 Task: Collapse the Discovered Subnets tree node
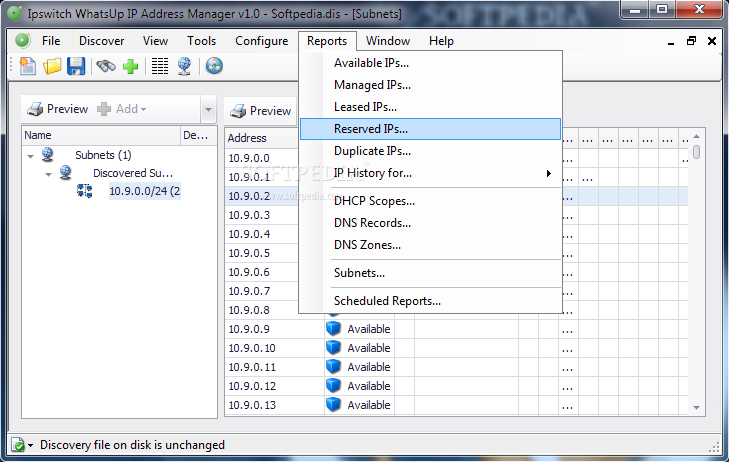[49, 174]
